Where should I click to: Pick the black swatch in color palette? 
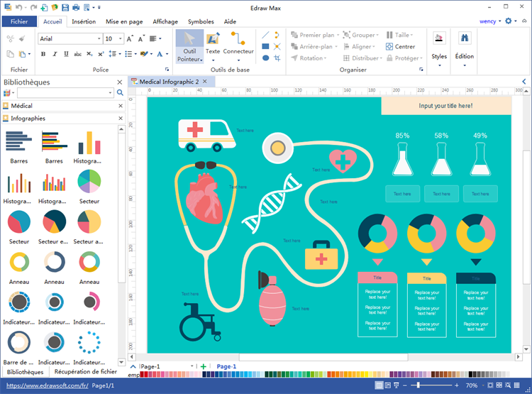coord(470,374)
